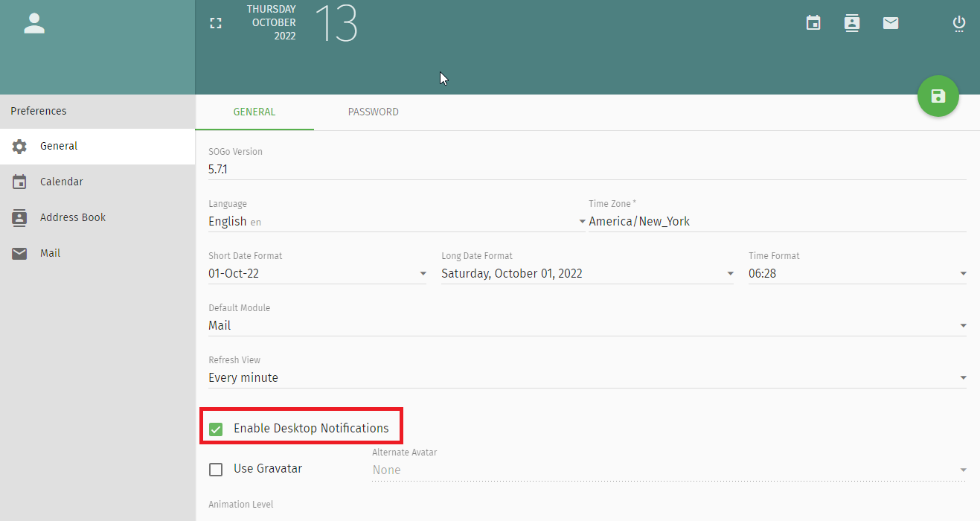Click the SOGo Version field showing 5.7.1
Viewport: 980px width, 521px height.
tap(587, 169)
